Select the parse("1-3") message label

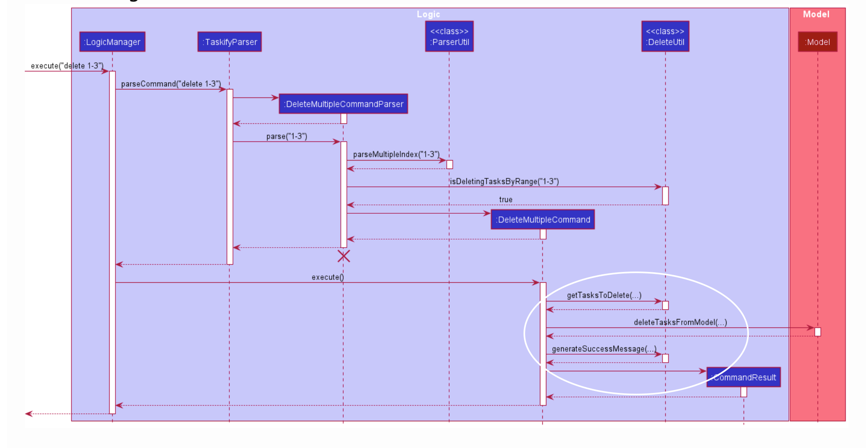[x=287, y=136]
